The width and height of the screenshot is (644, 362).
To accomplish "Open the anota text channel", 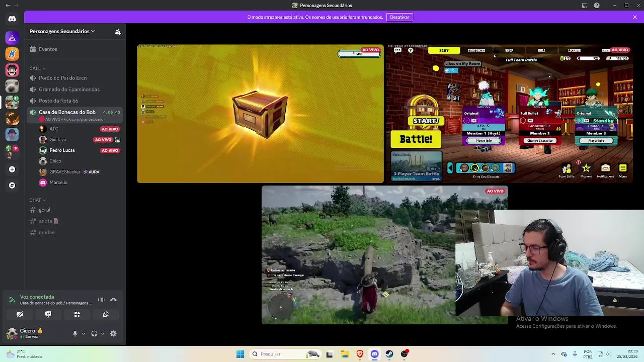I will [75, 221].
